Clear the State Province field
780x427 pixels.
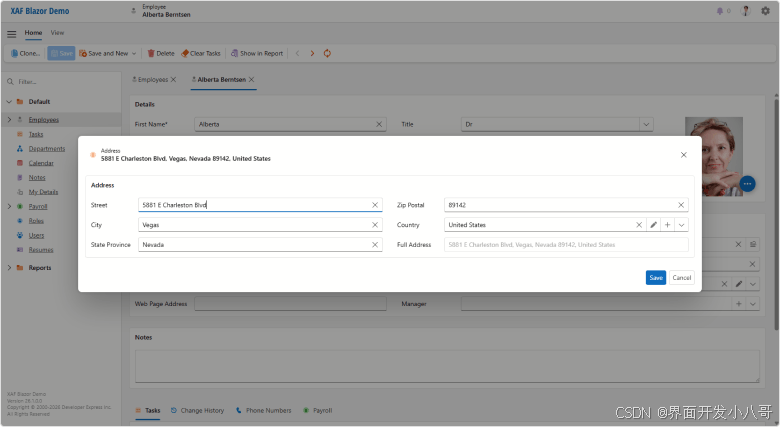click(x=375, y=245)
